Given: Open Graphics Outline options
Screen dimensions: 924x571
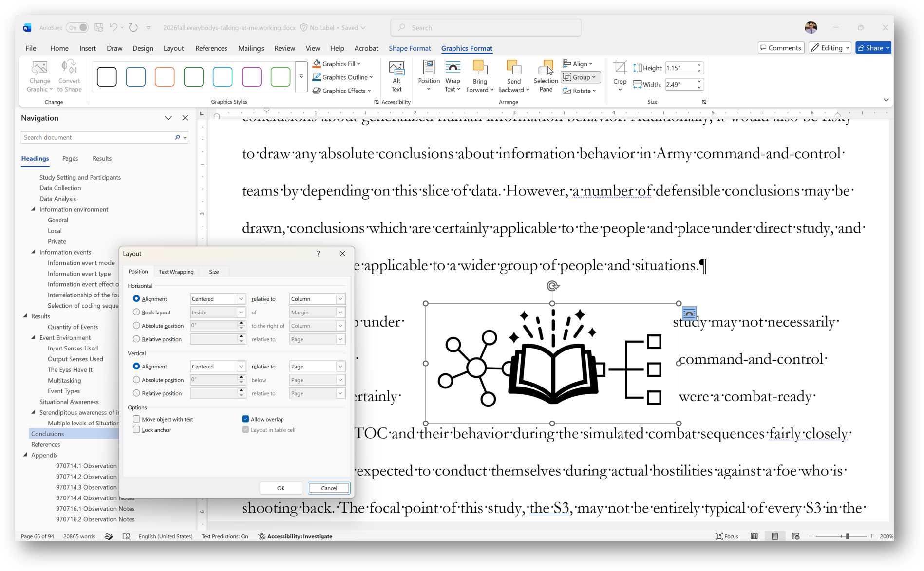Looking at the screenshot, I should coord(343,77).
